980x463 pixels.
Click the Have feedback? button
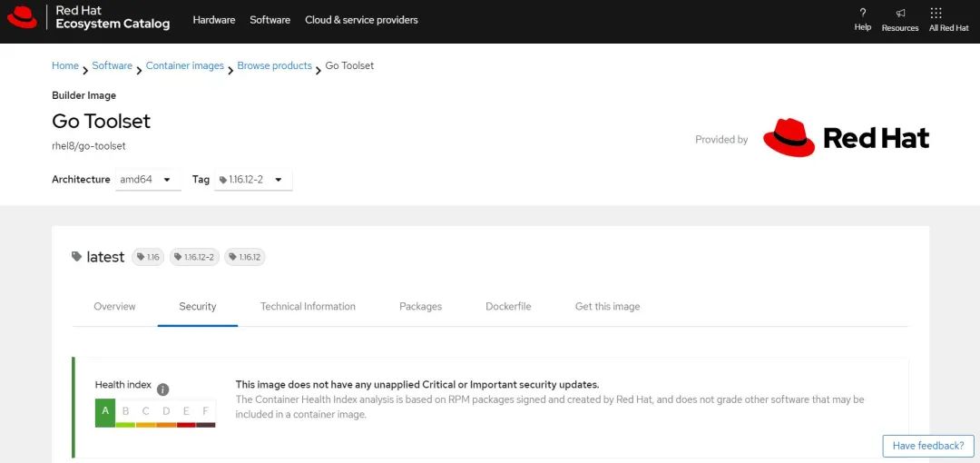(x=928, y=446)
